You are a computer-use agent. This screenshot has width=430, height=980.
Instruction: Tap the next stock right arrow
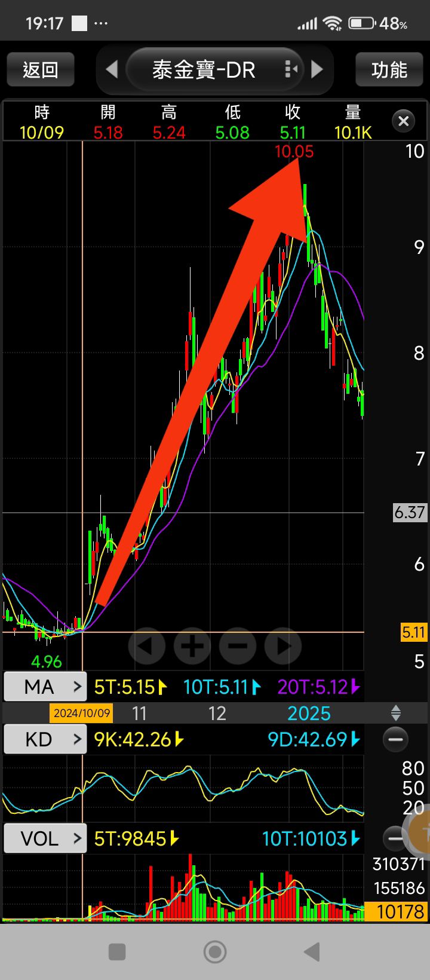318,70
